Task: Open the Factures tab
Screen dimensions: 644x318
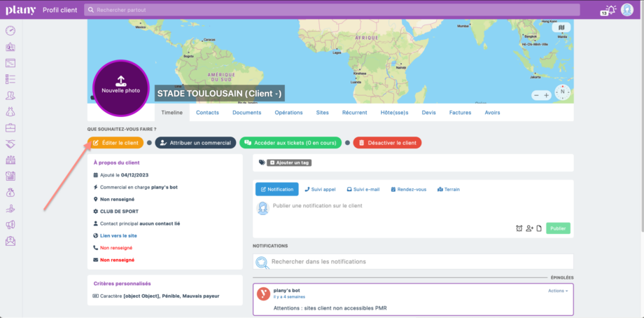Action: click(460, 112)
